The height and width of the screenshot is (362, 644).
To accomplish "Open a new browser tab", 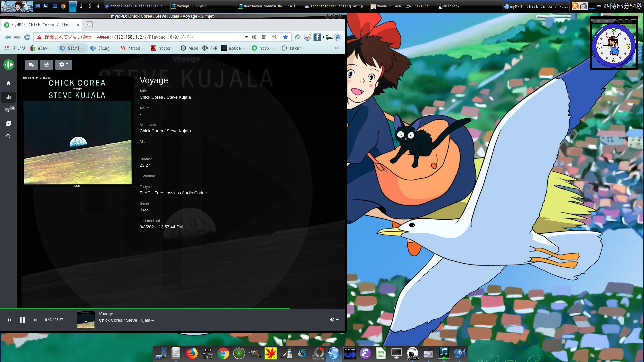I will [89, 25].
